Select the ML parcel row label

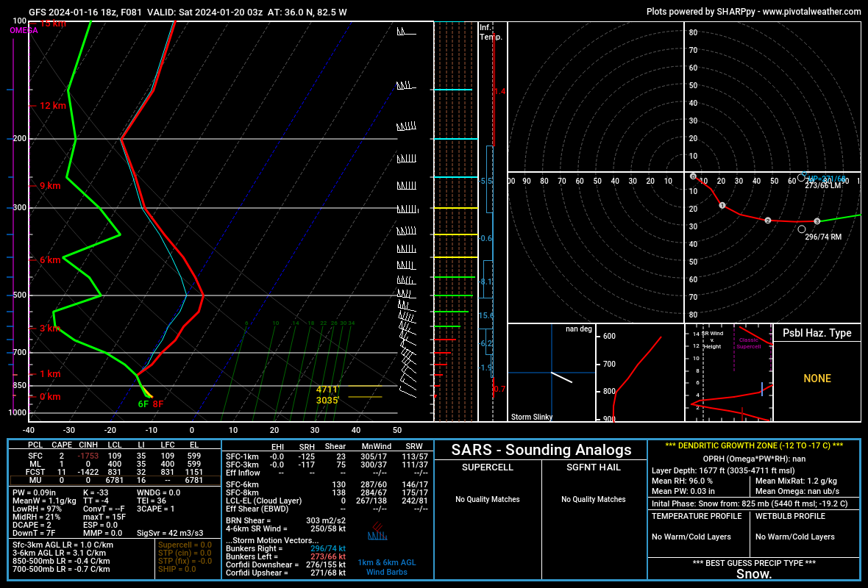tap(35, 464)
